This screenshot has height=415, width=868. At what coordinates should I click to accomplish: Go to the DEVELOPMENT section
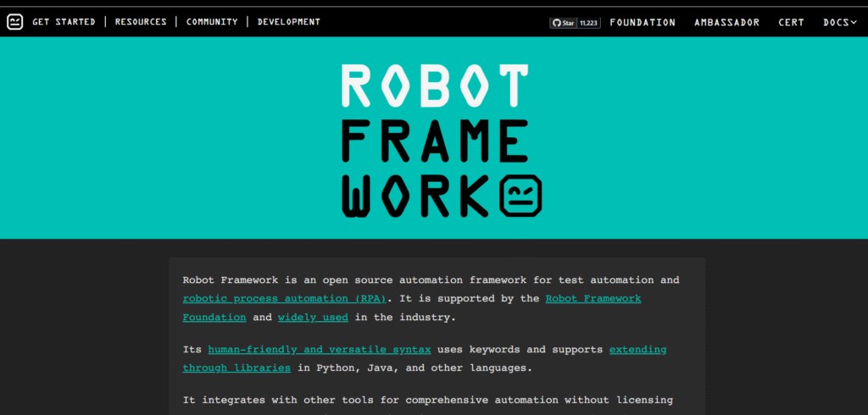pos(288,22)
